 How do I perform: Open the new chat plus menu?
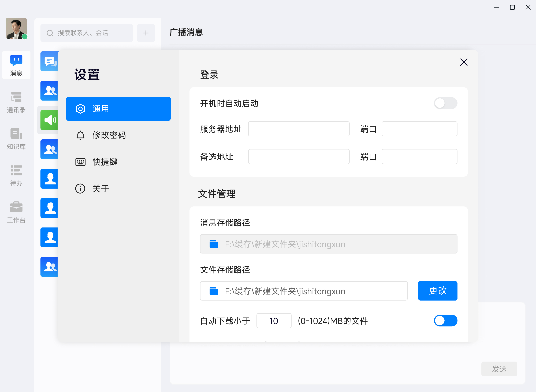click(146, 33)
